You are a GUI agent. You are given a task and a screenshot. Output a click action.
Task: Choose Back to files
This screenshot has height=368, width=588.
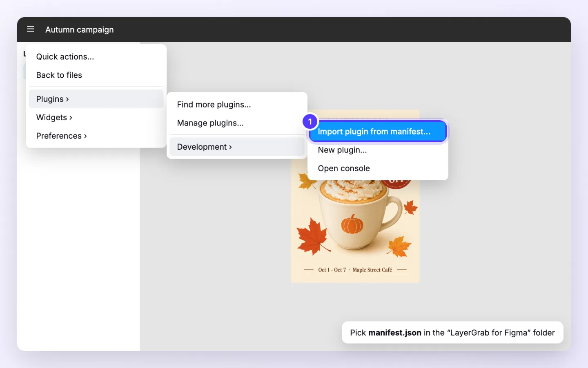click(96, 75)
